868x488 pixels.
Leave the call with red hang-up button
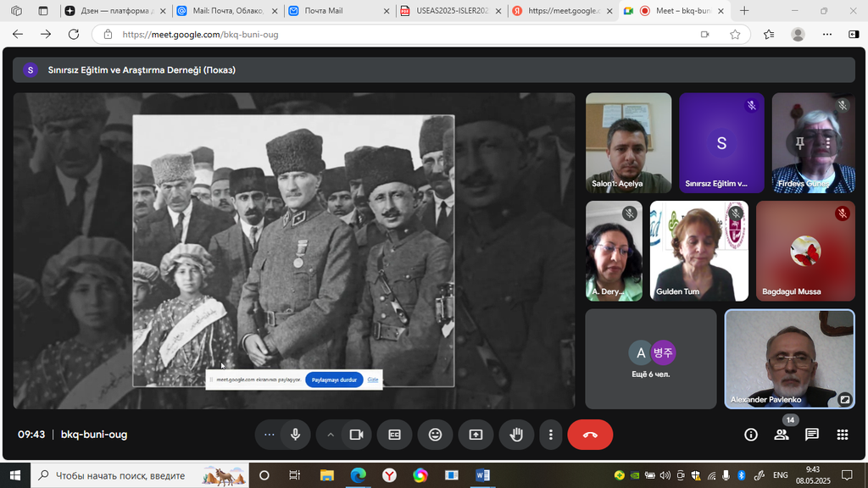pos(590,435)
